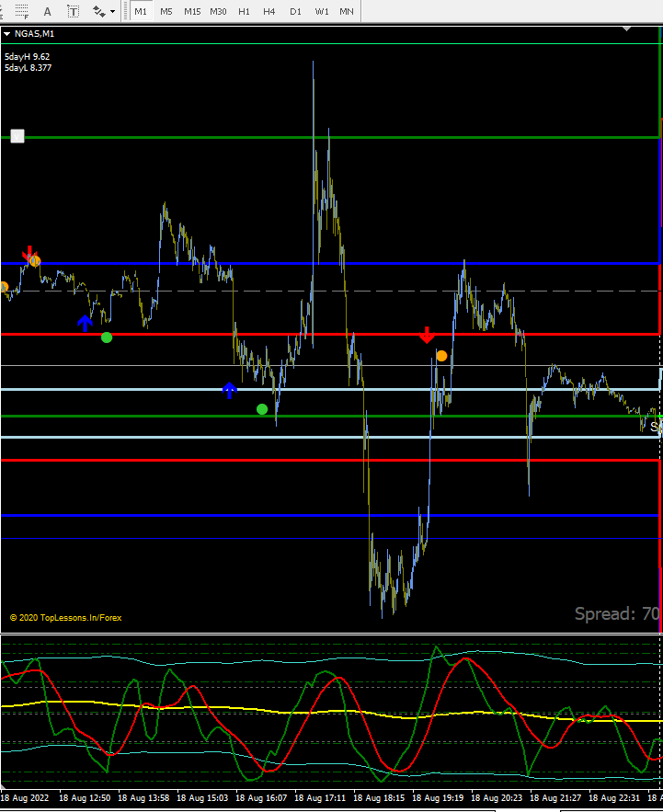Select the Text Label tool

[x=74, y=11]
